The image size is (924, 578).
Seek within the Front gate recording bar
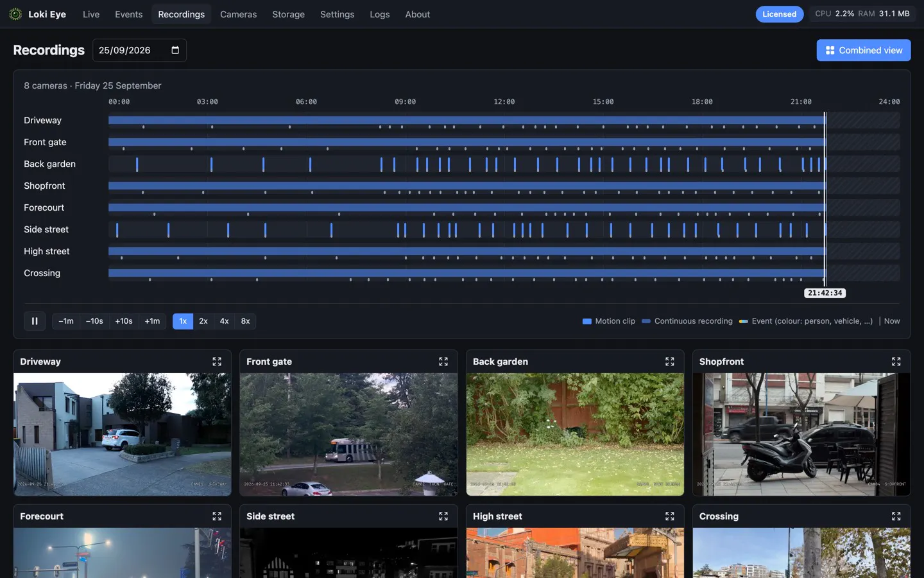click(x=466, y=142)
